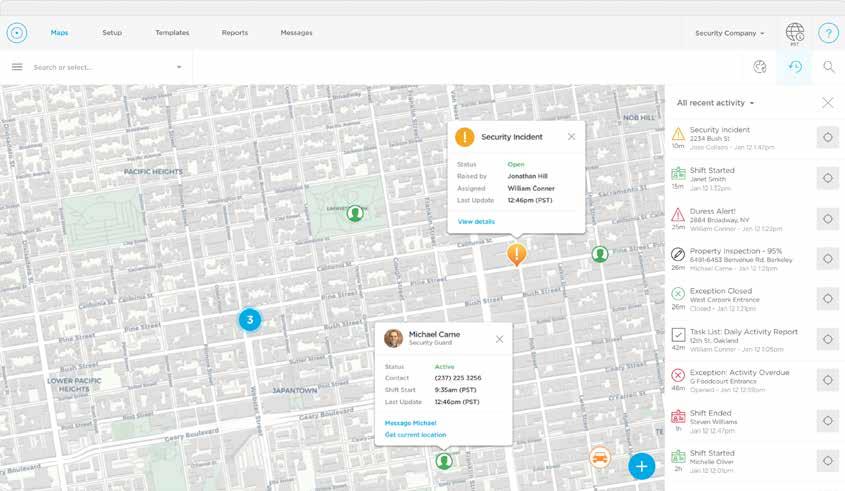Click the globe timezone PST icon

click(x=795, y=33)
